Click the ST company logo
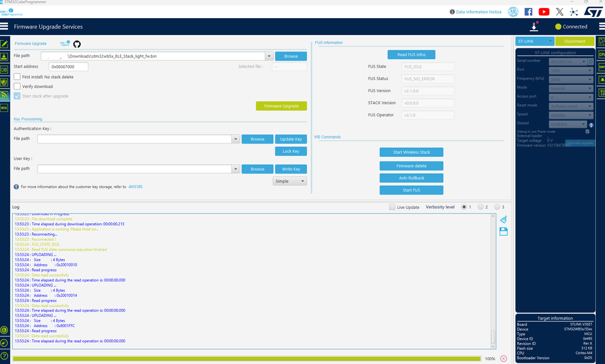Image resolution: width=605 pixels, height=364 pixels. pos(593,12)
